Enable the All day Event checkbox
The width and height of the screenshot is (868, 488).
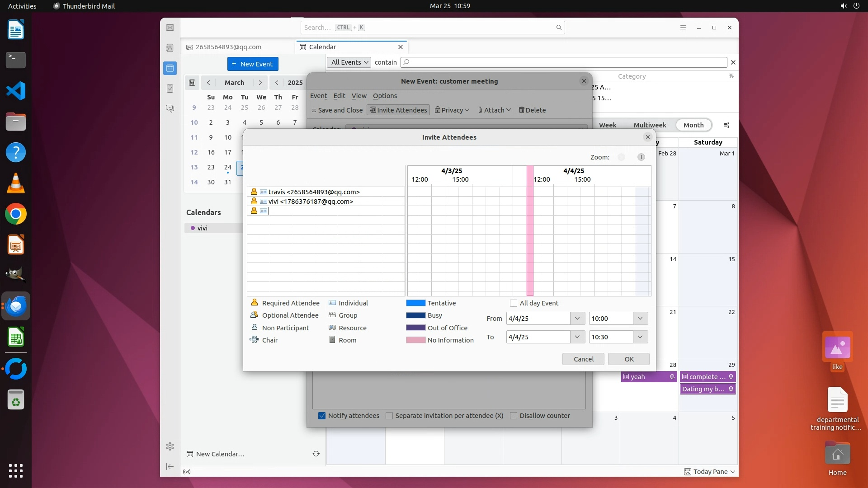pyautogui.click(x=514, y=303)
